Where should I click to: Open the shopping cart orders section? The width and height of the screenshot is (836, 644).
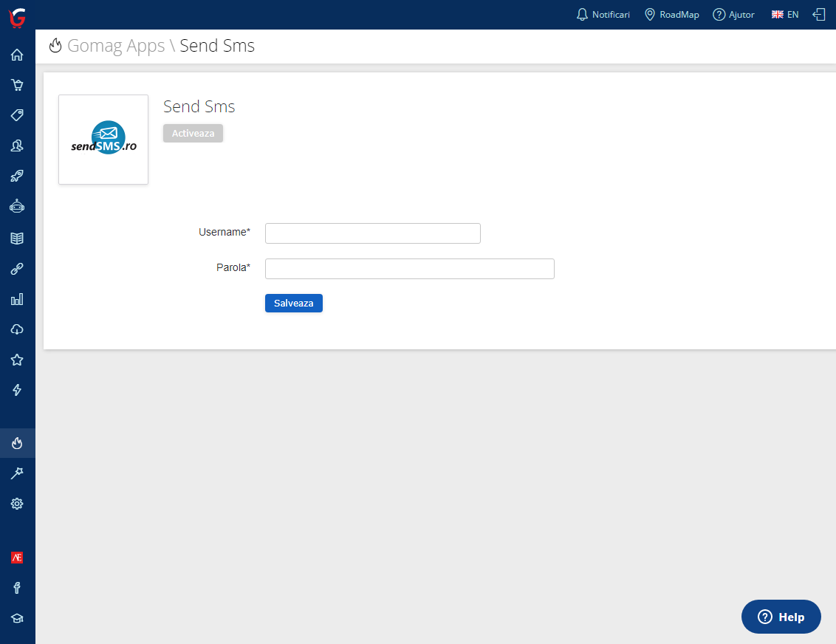pyautogui.click(x=17, y=85)
